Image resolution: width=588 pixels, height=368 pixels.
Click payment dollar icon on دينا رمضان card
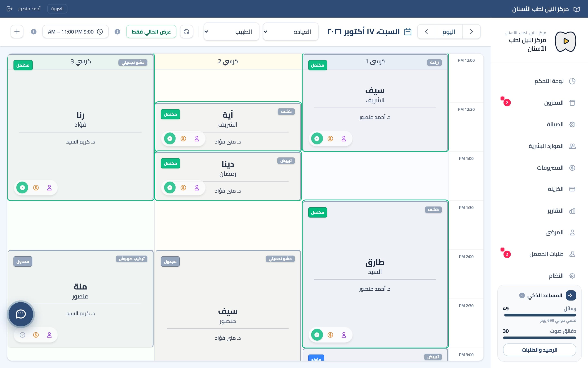184,188
